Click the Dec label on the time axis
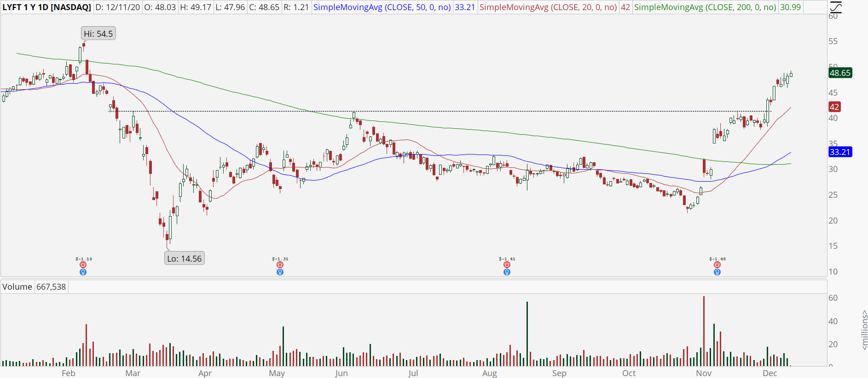This screenshot has height=378, width=868. [x=770, y=373]
